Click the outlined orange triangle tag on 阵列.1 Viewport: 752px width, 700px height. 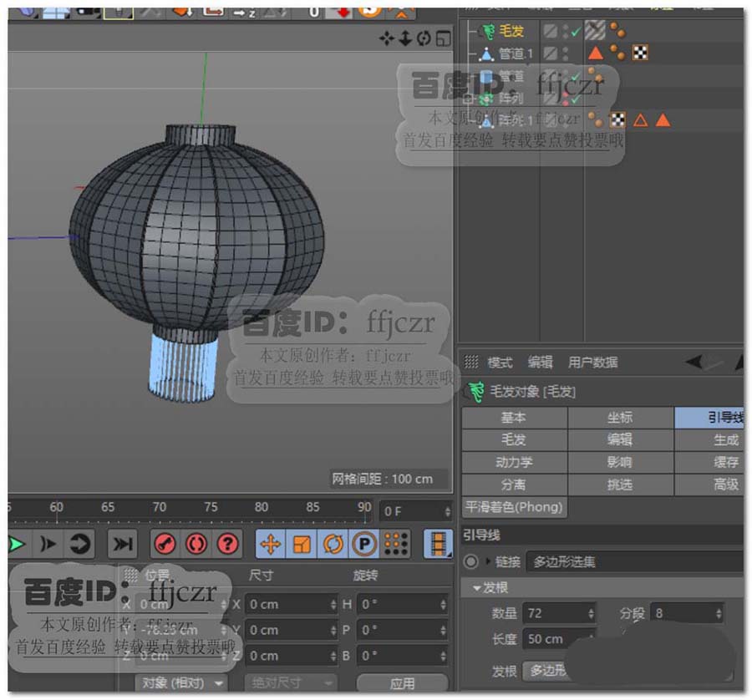click(x=640, y=119)
